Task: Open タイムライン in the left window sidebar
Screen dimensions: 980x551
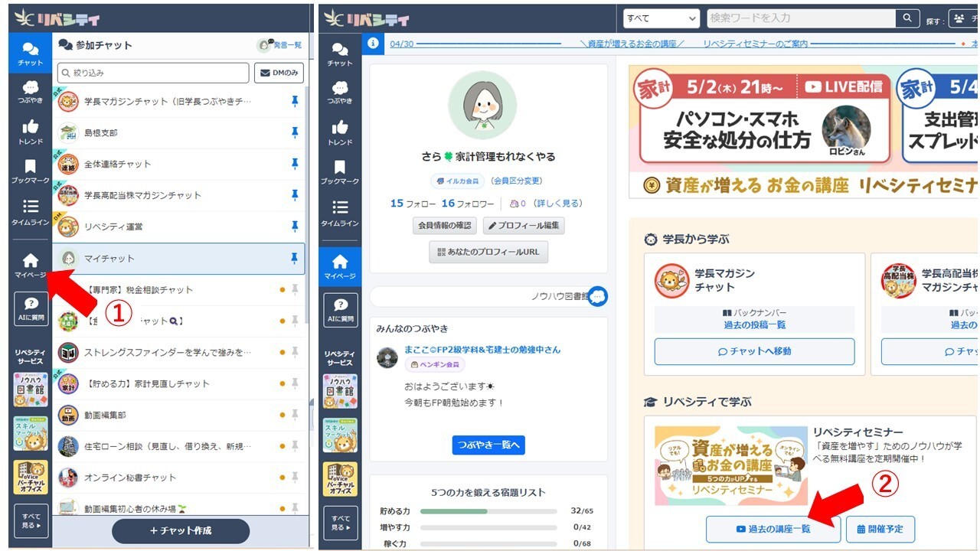Action: click(x=31, y=213)
